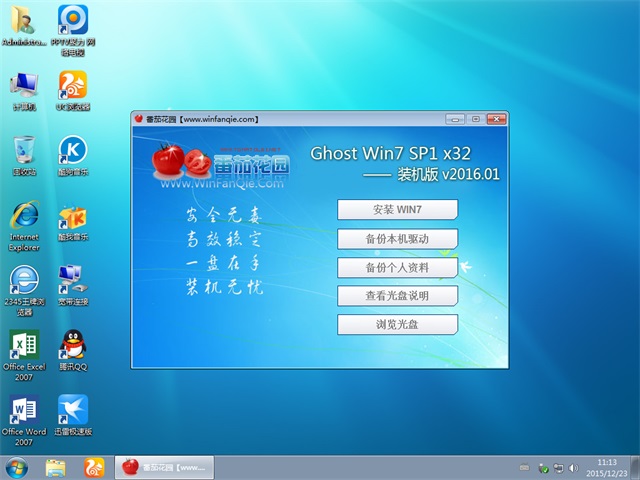Image resolution: width=640 pixels, height=480 pixels.
Task: Launch 酷我音乐 desktop shortcut
Action: pos(72,217)
